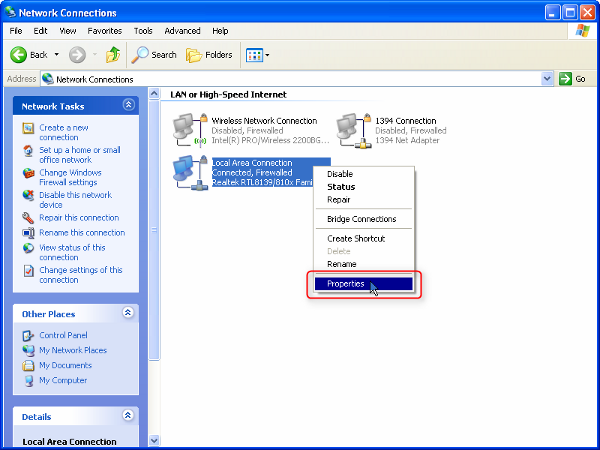Click Set up a home or small office network

[80, 155]
